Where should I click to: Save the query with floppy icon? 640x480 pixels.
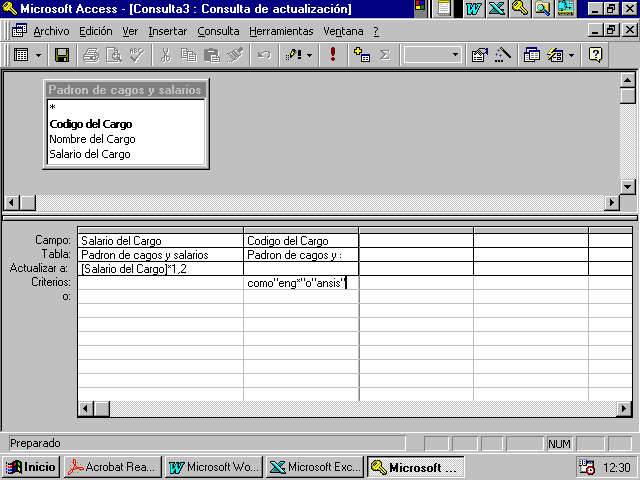tap(62, 55)
